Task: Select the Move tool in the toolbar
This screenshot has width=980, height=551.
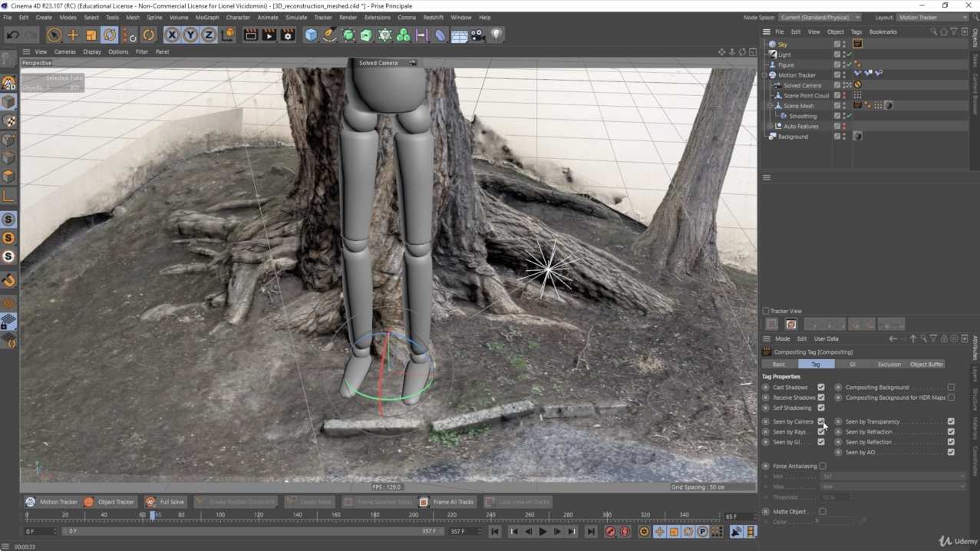Action: click(72, 35)
